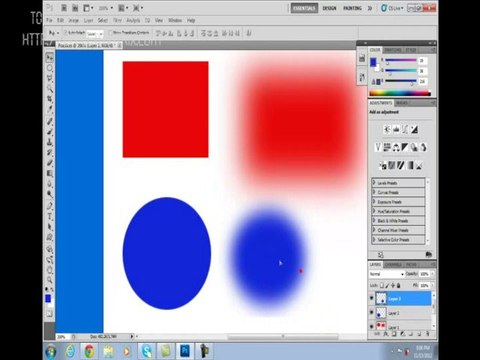Switch to Essentials workspace
480x360 pixels.
304,8
